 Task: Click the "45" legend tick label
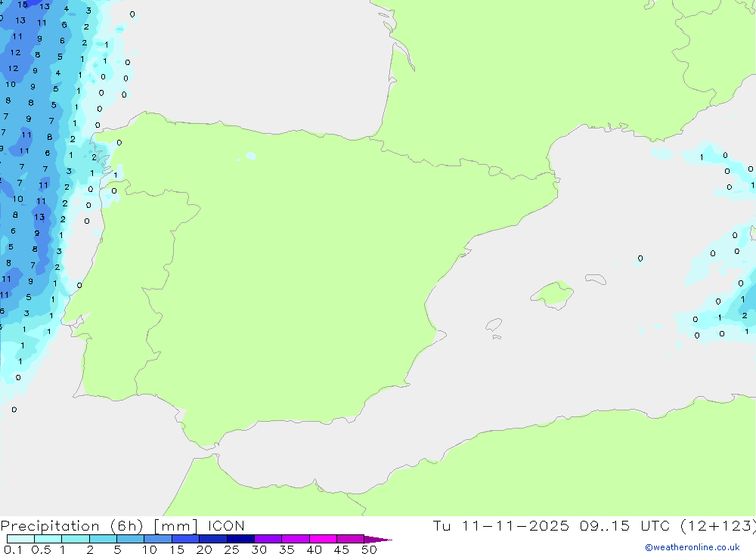[342, 549]
